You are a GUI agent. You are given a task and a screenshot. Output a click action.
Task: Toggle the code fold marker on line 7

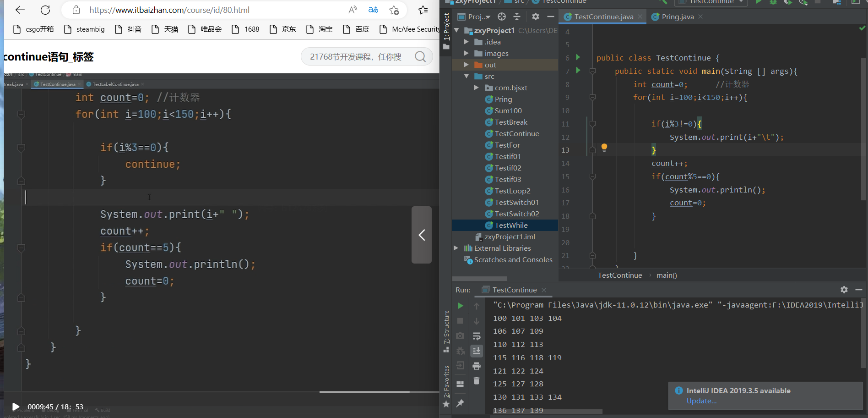pos(592,71)
